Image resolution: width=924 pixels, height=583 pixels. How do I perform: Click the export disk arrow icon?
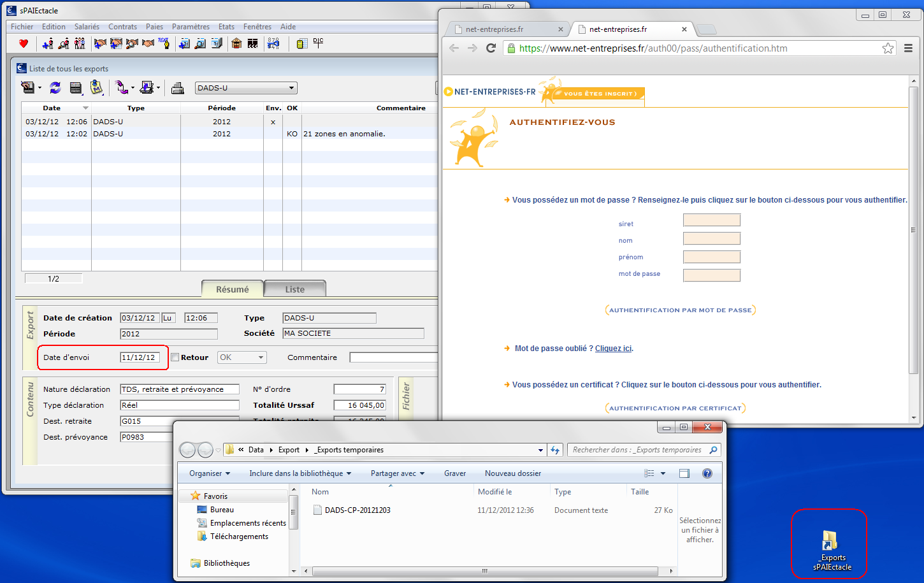[x=147, y=87]
